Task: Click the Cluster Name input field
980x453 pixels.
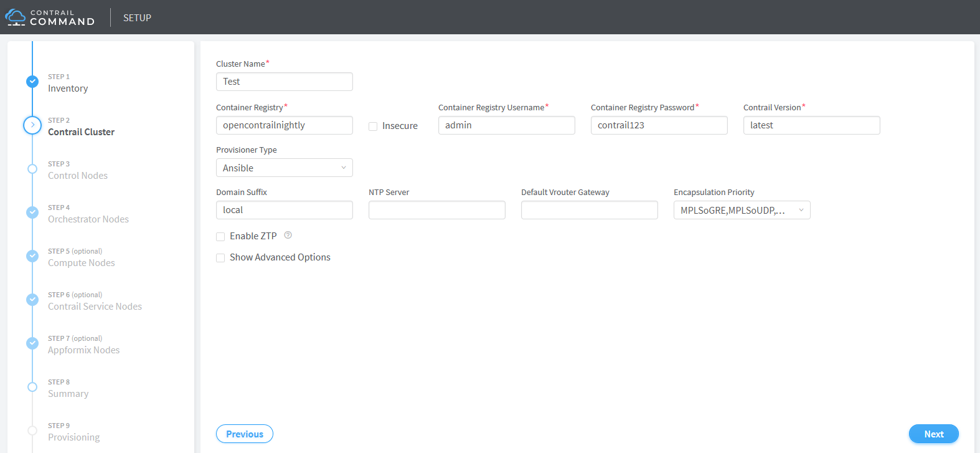Action: pos(284,82)
